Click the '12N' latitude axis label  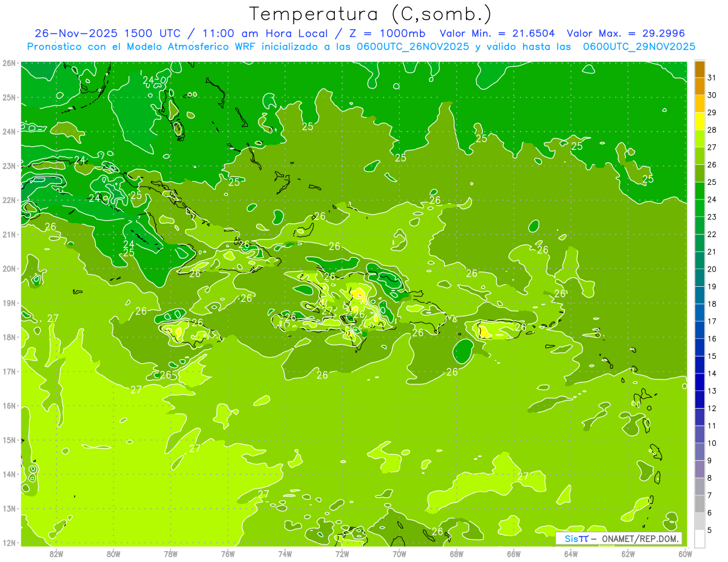click(8, 543)
